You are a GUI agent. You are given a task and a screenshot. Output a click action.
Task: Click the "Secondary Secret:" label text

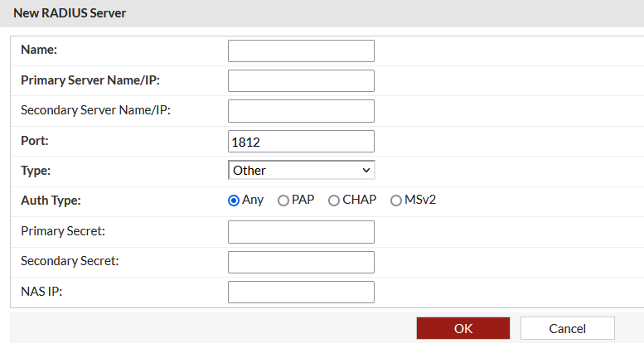pos(70,261)
